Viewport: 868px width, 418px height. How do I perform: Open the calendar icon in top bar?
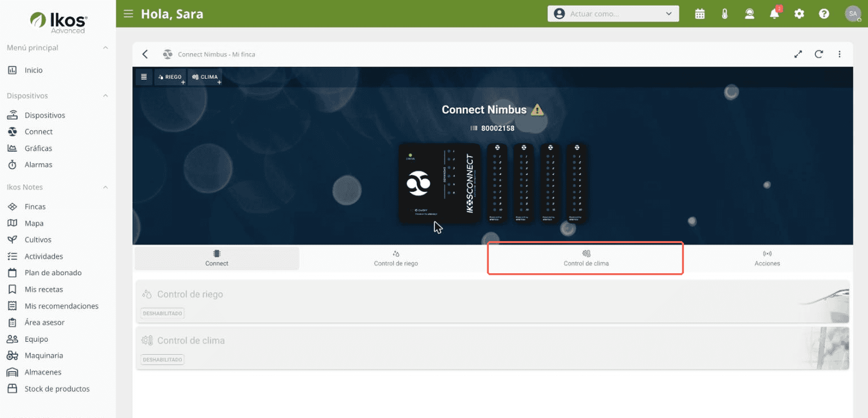click(x=700, y=14)
